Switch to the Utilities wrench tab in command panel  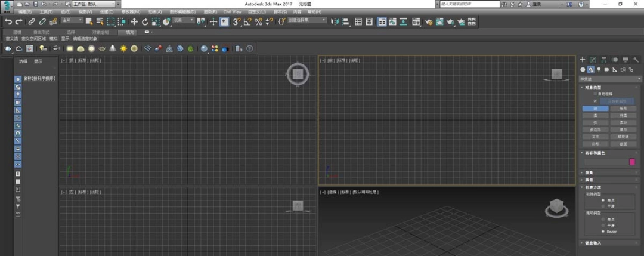tap(636, 60)
